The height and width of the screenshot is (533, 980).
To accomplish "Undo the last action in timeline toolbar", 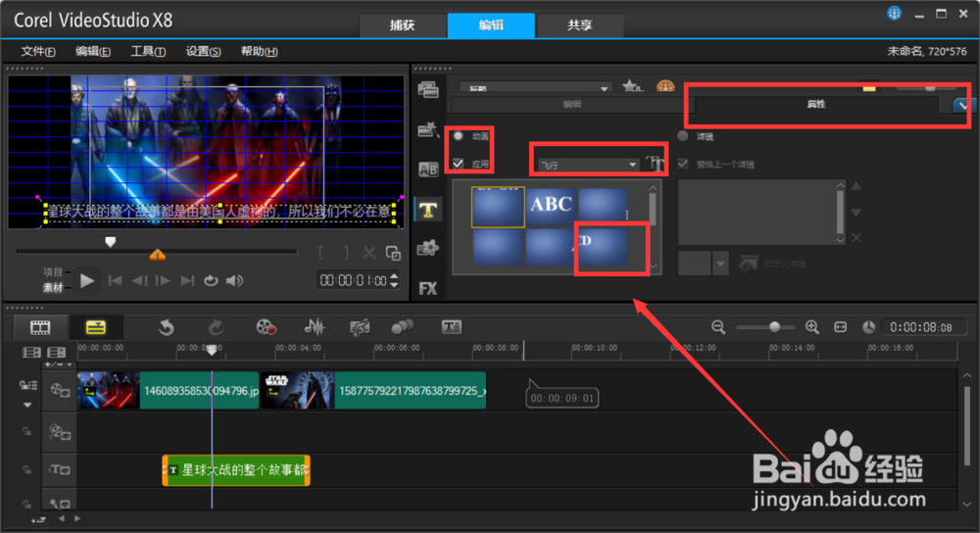I will tap(167, 327).
